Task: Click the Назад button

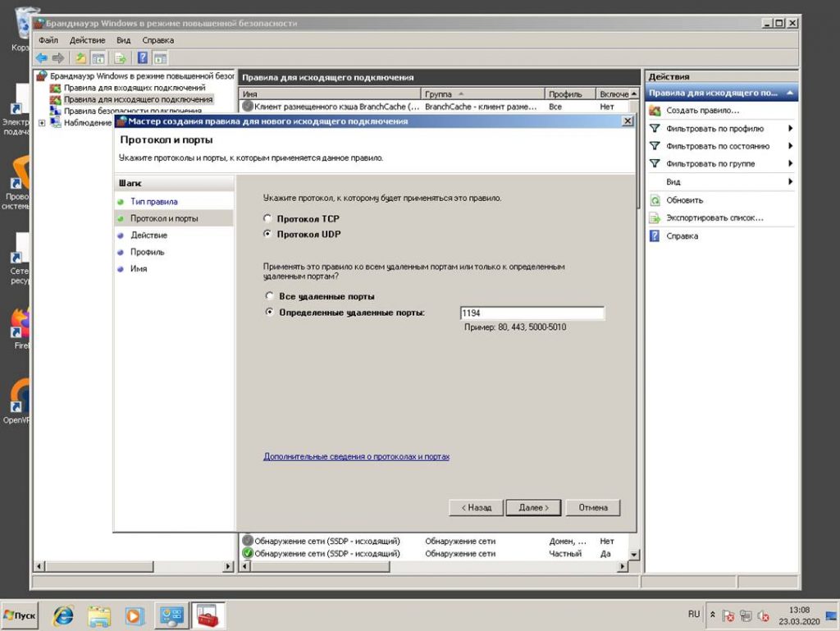Action: (x=477, y=507)
